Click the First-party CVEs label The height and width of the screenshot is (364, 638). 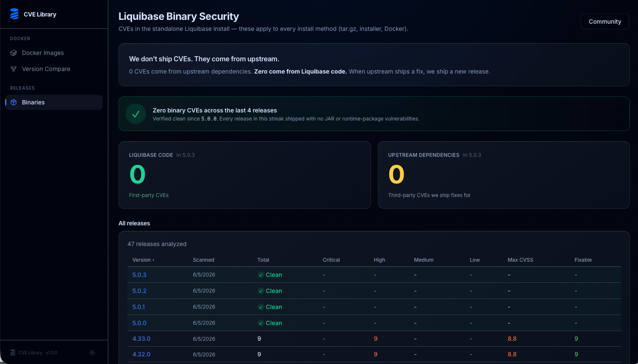click(149, 195)
